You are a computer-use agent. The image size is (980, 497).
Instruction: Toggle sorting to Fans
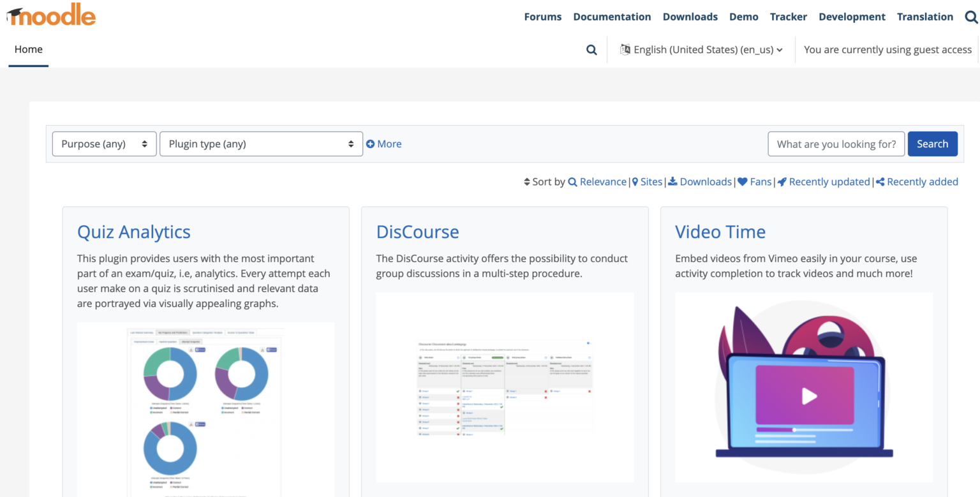[x=759, y=182]
